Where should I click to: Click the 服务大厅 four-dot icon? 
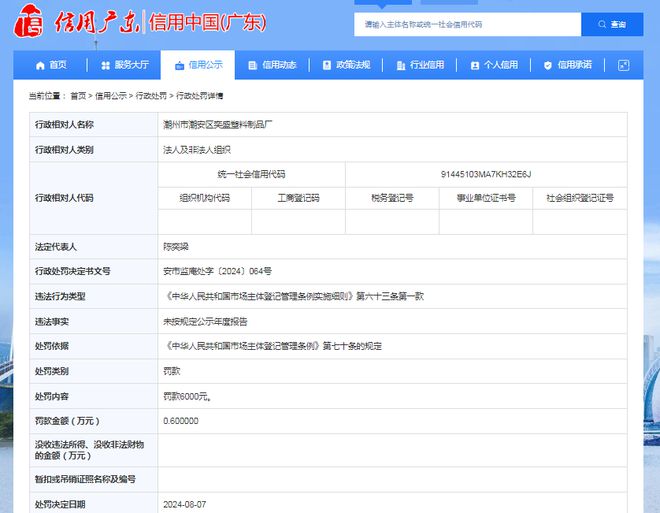coord(106,65)
